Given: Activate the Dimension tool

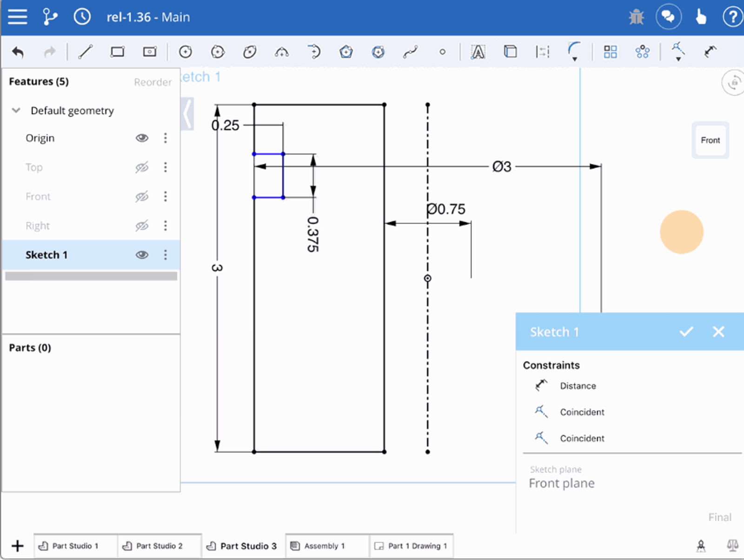Looking at the screenshot, I should [710, 52].
